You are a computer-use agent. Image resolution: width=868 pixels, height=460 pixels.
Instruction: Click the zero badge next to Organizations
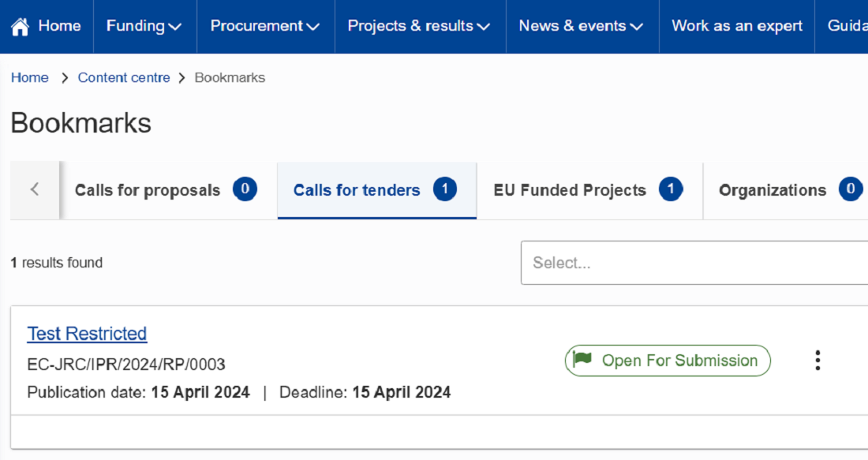click(x=851, y=189)
